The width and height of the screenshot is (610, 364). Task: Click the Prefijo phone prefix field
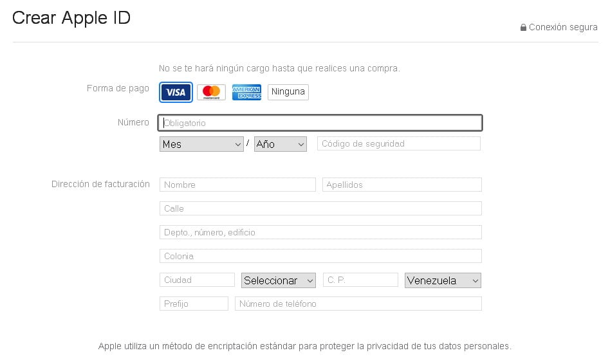tap(194, 304)
